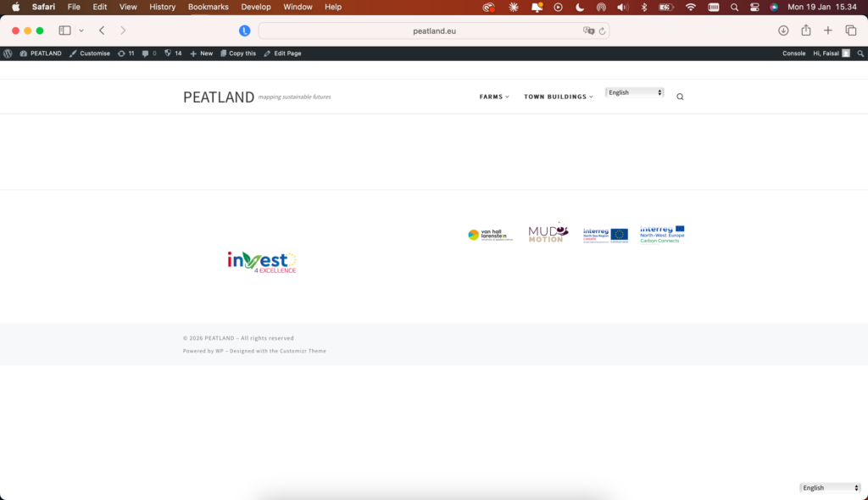The height and width of the screenshot is (500, 868).
Task: Click the admin bar search icon
Action: pos(860,53)
